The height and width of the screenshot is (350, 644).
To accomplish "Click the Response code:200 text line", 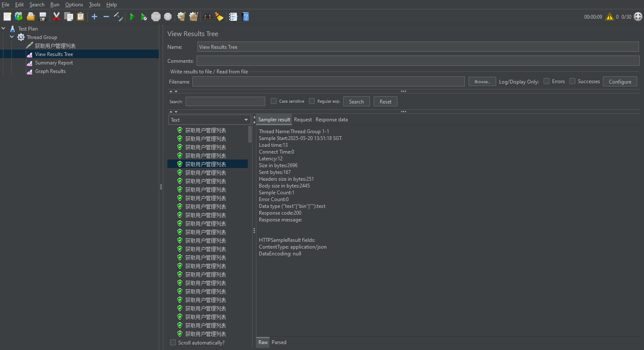I will coord(280,213).
